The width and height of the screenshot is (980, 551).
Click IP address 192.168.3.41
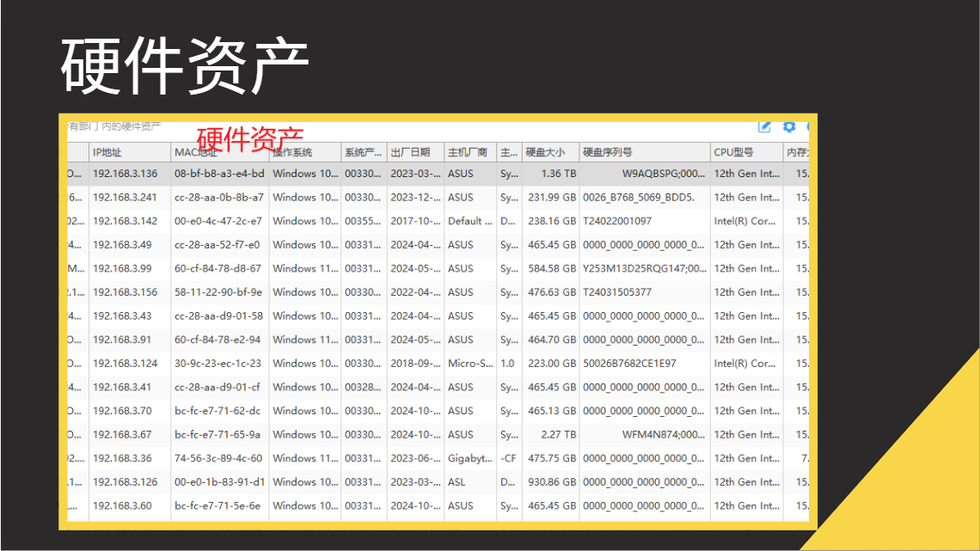(122, 388)
